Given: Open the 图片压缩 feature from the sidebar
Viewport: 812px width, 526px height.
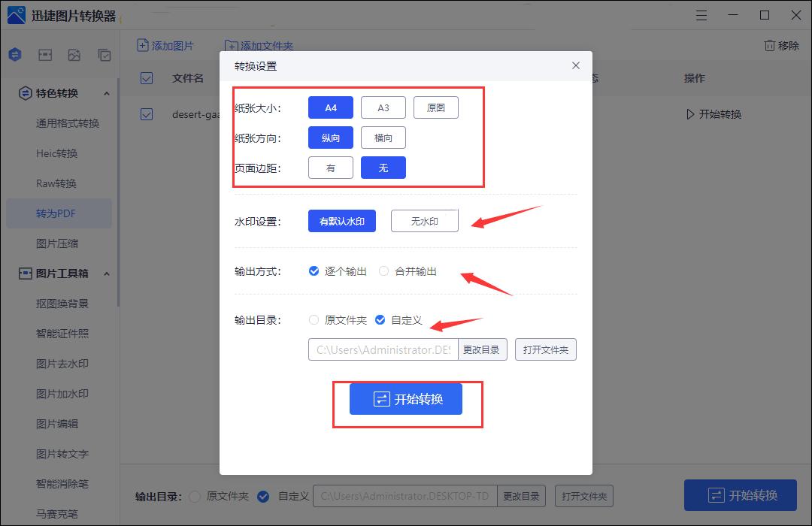Looking at the screenshot, I should click(x=59, y=243).
